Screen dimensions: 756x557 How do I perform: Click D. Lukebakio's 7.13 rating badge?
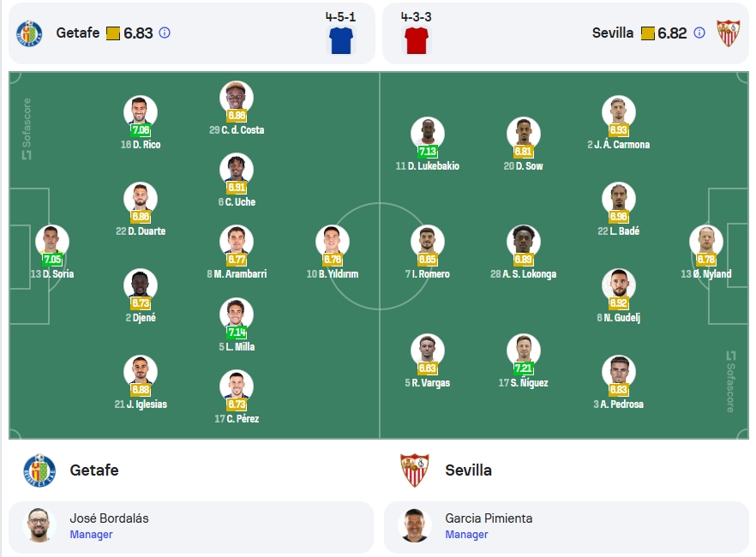tap(428, 152)
